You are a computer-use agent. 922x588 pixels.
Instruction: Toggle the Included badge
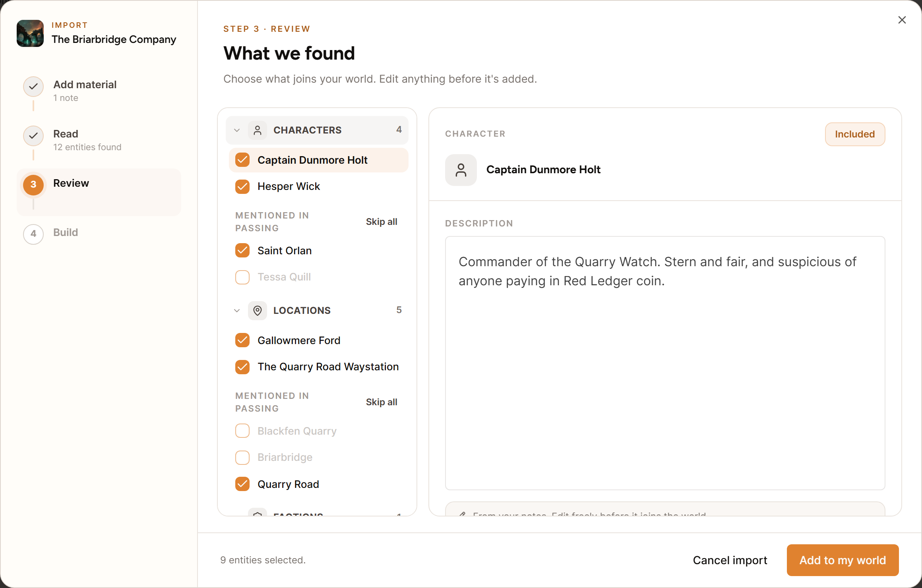pyautogui.click(x=855, y=134)
